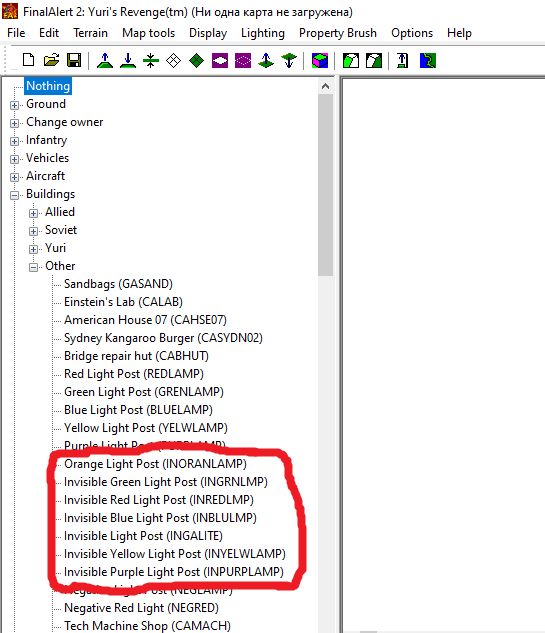This screenshot has height=633, width=545.
Task: Click the dotted diamond on purple icon
Action: [243, 61]
